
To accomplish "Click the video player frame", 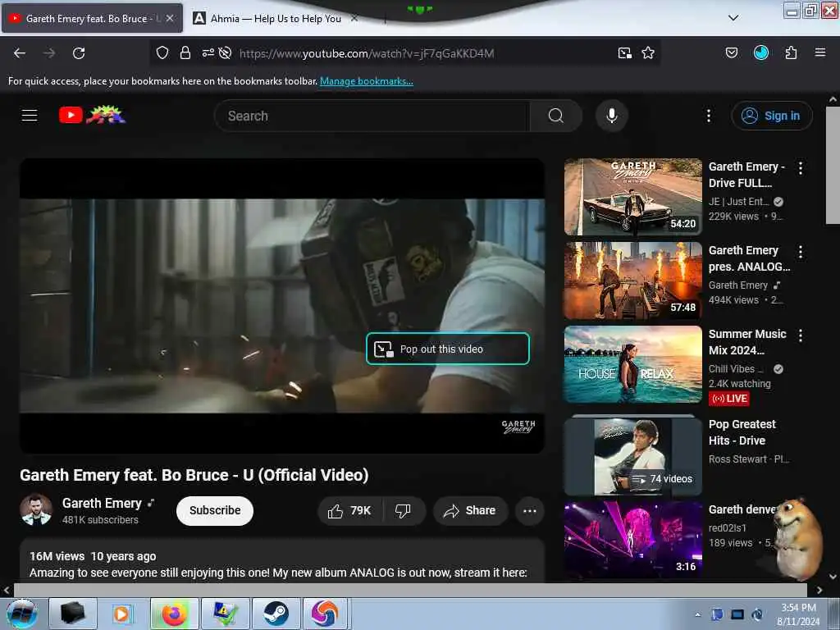I will pyautogui.click(x=282, y=306).
